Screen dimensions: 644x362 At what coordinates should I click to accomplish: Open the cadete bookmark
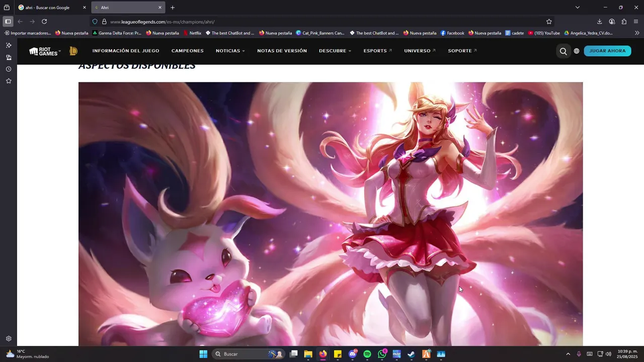515,33
